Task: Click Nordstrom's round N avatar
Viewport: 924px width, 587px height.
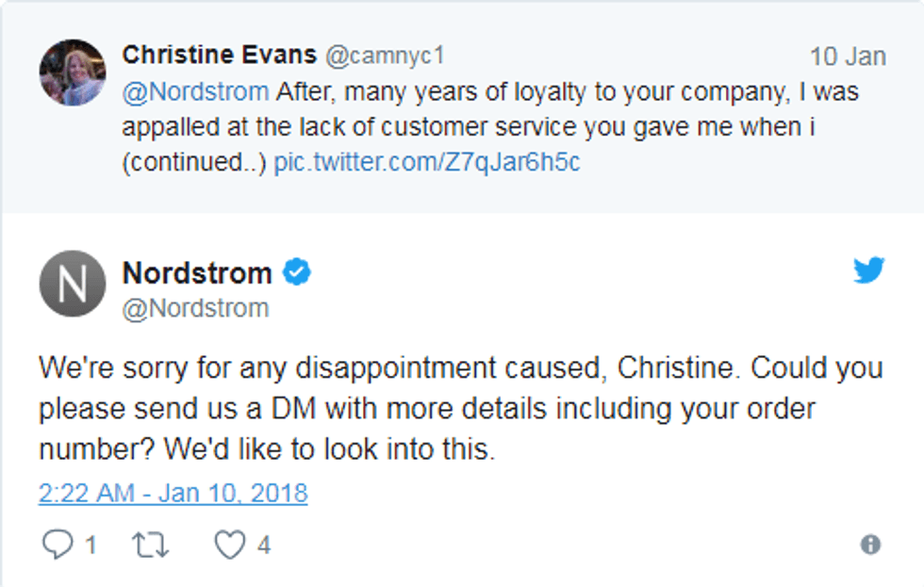Action: click(x=73, y=284)
